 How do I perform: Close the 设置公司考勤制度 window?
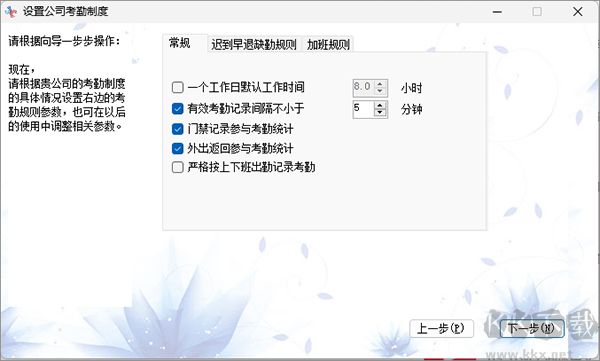click(x=578, y=12)
